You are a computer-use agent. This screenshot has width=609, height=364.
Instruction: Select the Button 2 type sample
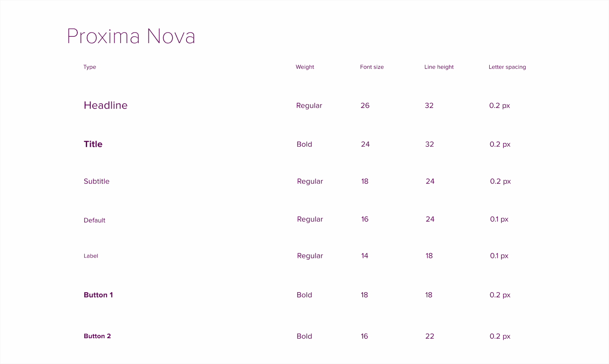97,336
